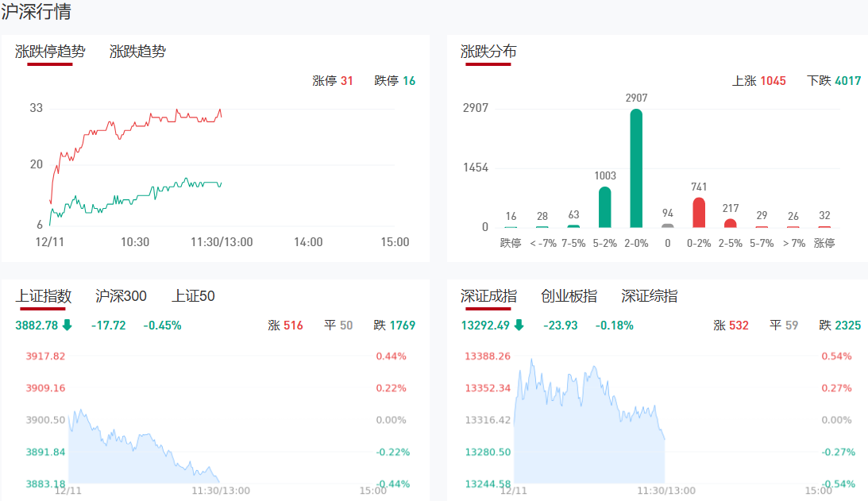Click the 沪深行情 page title
Image resolution: width=868 pixels, height=501 pixels.
pos(36,12)
